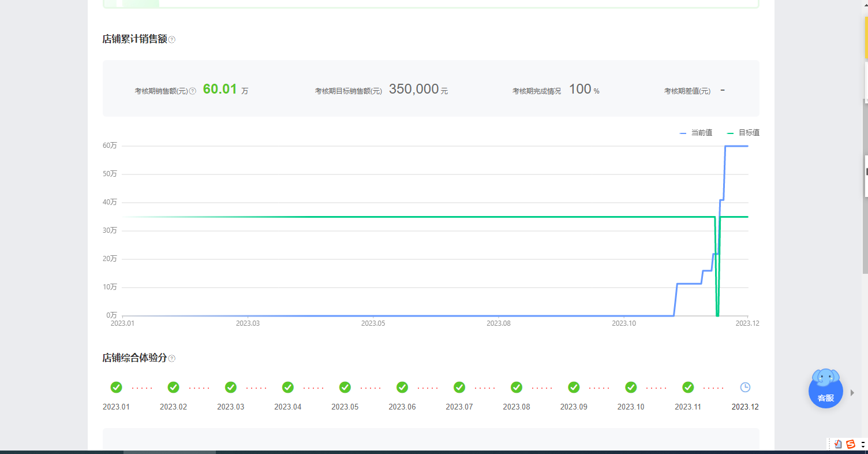The image size is (868, 454).
Task: Select the 2023.12 month label
Action: click(x=745, y=407)
